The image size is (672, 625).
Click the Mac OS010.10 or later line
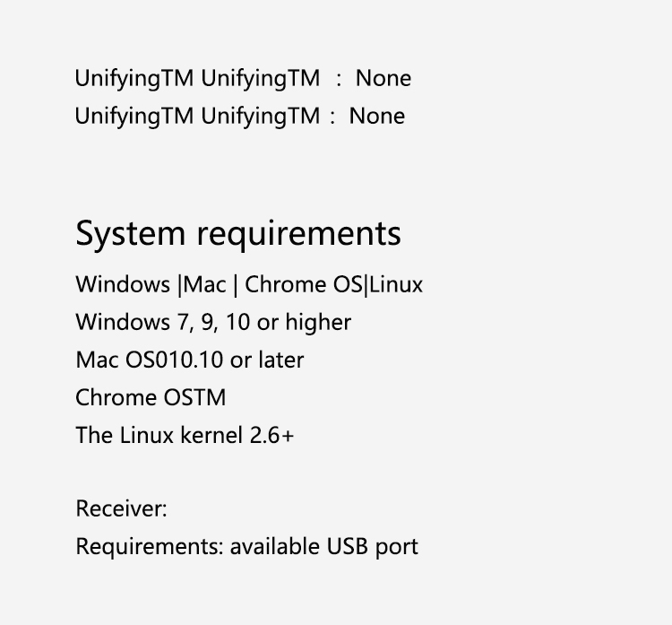coord(190,360)
